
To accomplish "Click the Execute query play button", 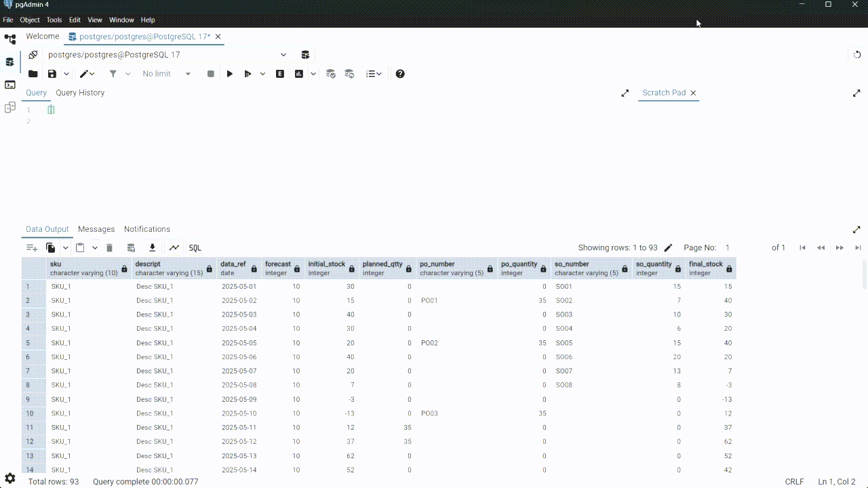I will (230, 74).
